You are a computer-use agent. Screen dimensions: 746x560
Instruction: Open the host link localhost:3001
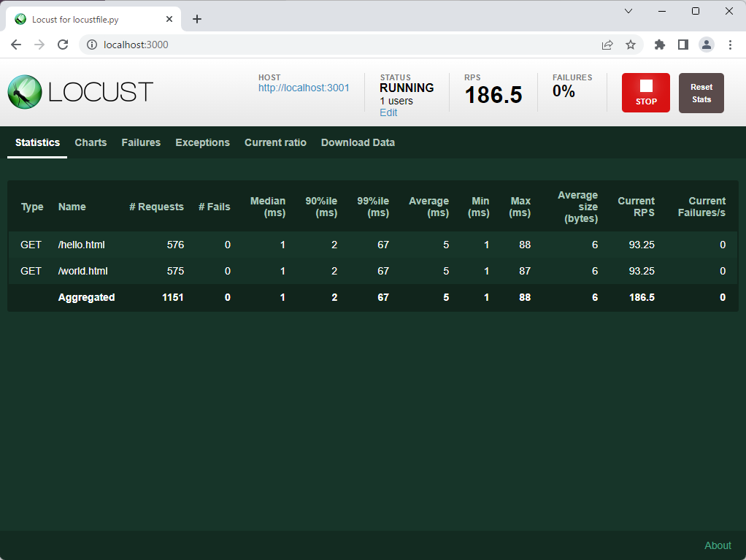304,88
